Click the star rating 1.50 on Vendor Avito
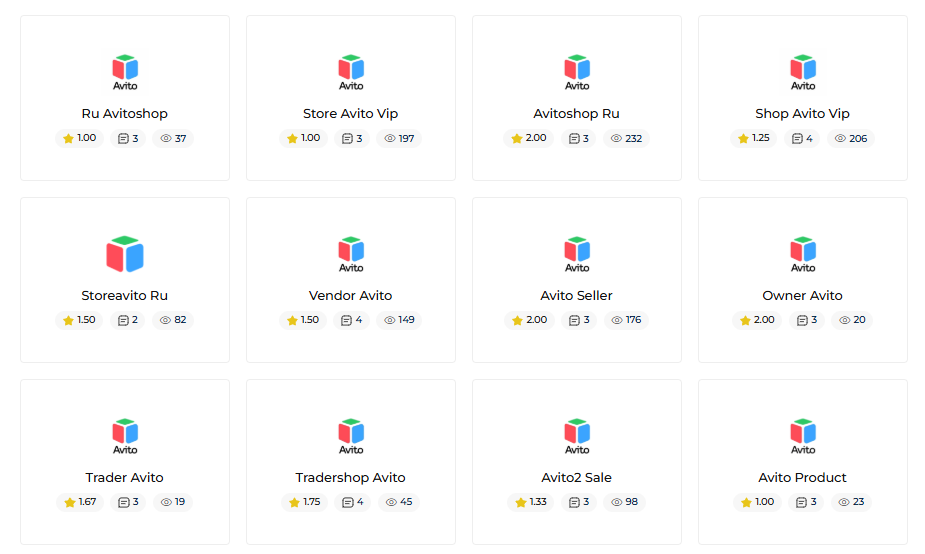 [x=303, y=320]
